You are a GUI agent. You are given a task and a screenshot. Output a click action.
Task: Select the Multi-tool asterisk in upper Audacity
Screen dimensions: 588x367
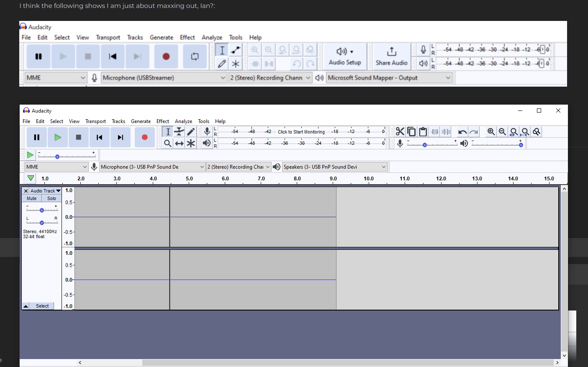236,64
